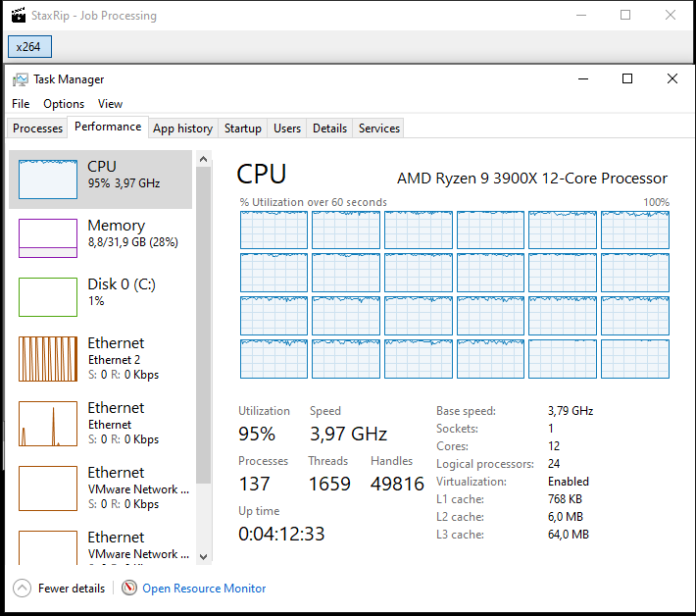
Task: Open the View menu
Action: click(110, 103)
